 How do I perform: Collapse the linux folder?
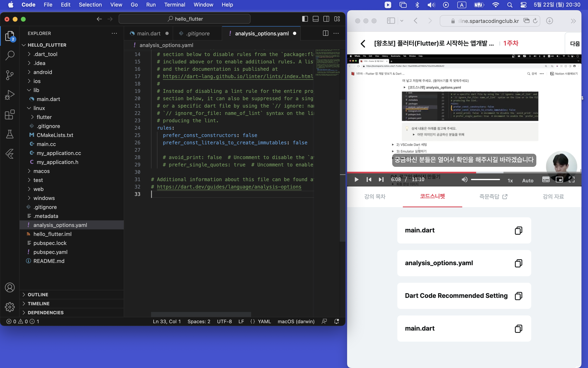pyautogui.click(x=39, y=108)
